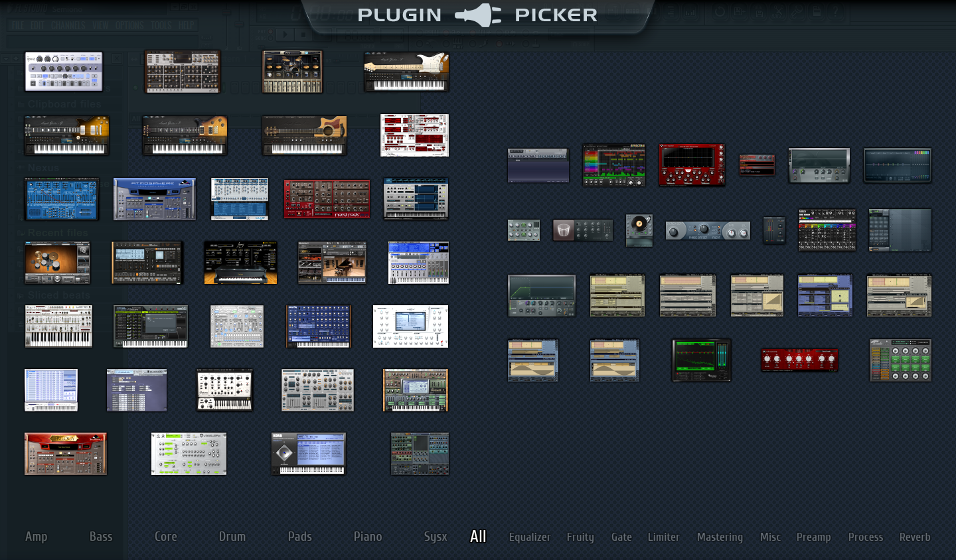Select the green spectrum analyzer effect plugin
Viewport: 956px width, 560px height.
pyautogui.click(x=701, y=360)
